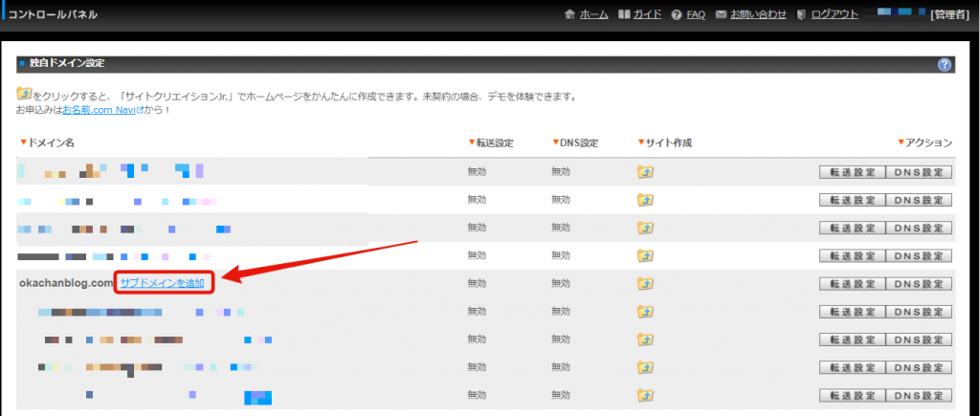This screenshot has height=416, width=980.
Task: Click site creation folder icon in first row
Action: 645,172
